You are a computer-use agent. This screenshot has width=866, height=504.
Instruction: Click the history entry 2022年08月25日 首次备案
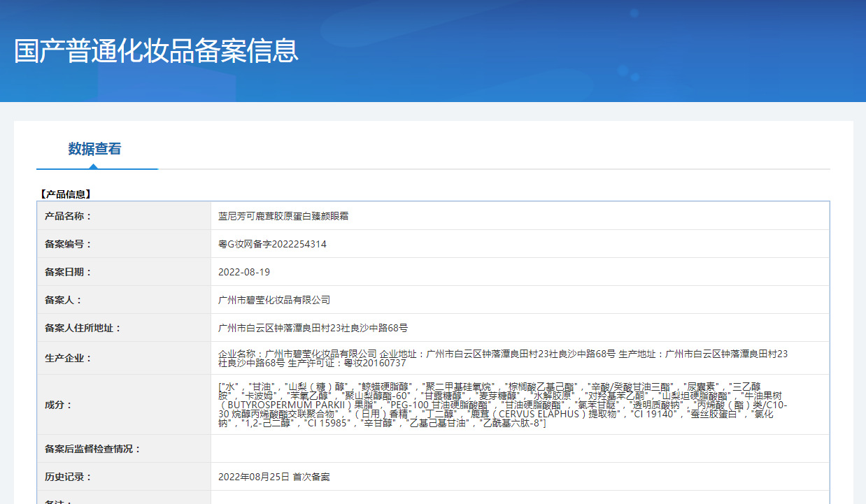pos(274,477)
